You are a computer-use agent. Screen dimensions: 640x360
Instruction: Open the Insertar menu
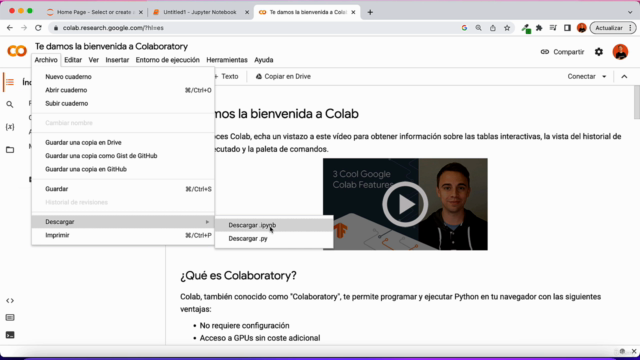117,60
